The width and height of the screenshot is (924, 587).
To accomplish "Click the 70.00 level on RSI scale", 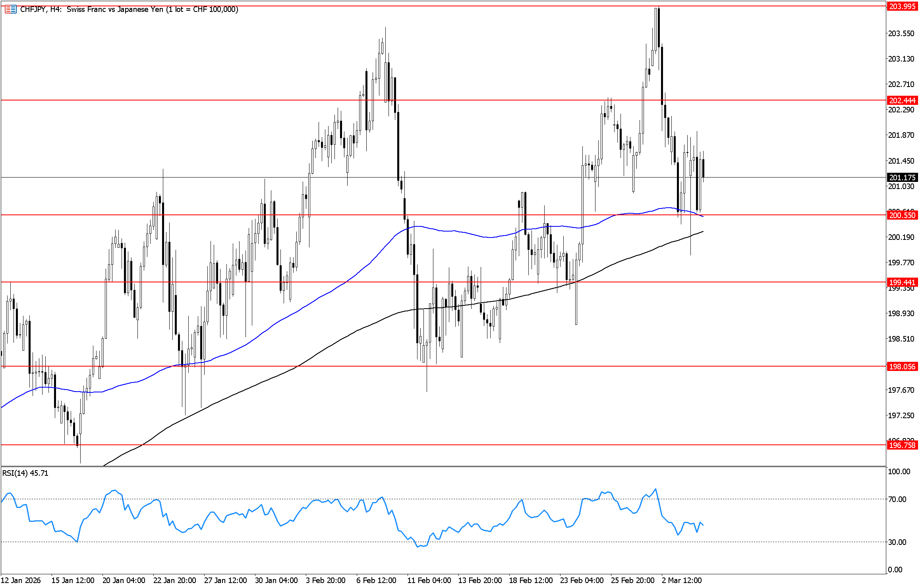I will point(897,499).
